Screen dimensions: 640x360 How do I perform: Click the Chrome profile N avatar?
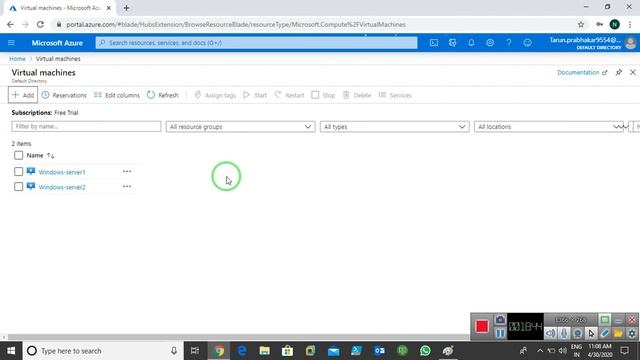614,24
